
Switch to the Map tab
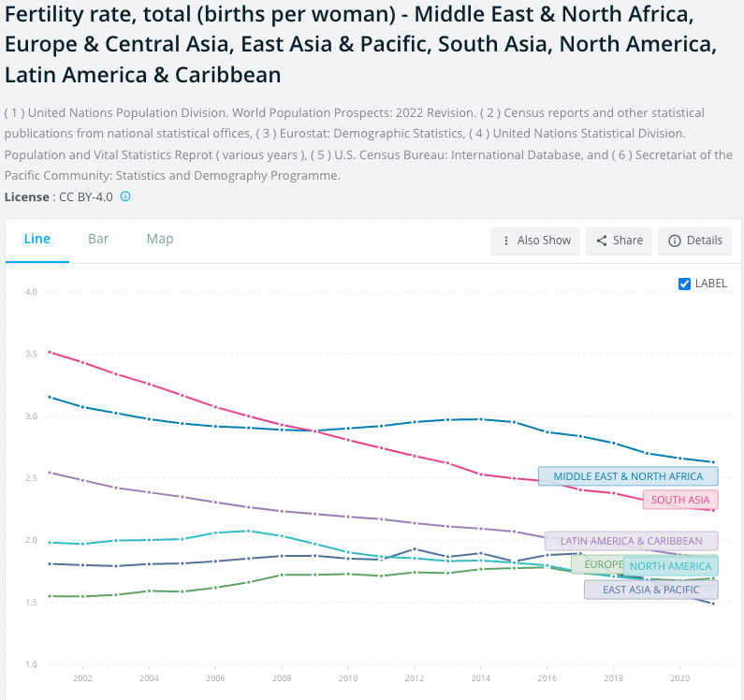160,239
